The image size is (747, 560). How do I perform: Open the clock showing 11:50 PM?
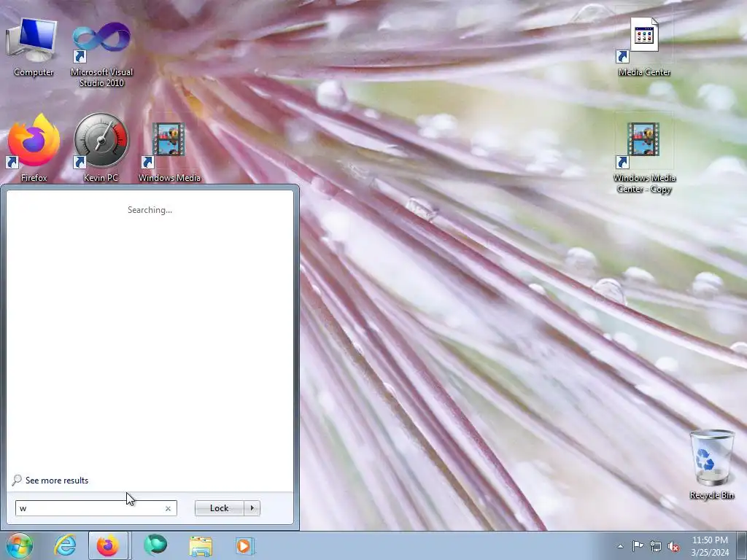[710, 546]
